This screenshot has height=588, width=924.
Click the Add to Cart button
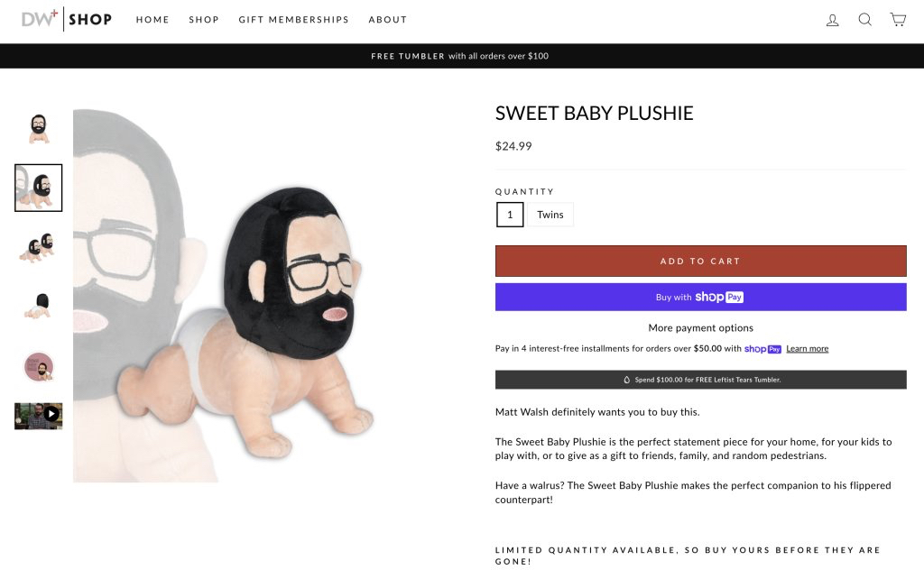point(700,261)
